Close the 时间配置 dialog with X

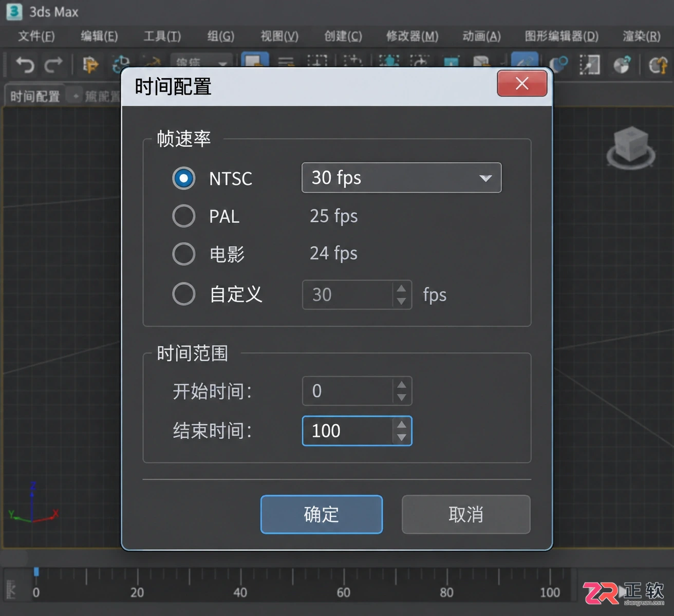522,83
